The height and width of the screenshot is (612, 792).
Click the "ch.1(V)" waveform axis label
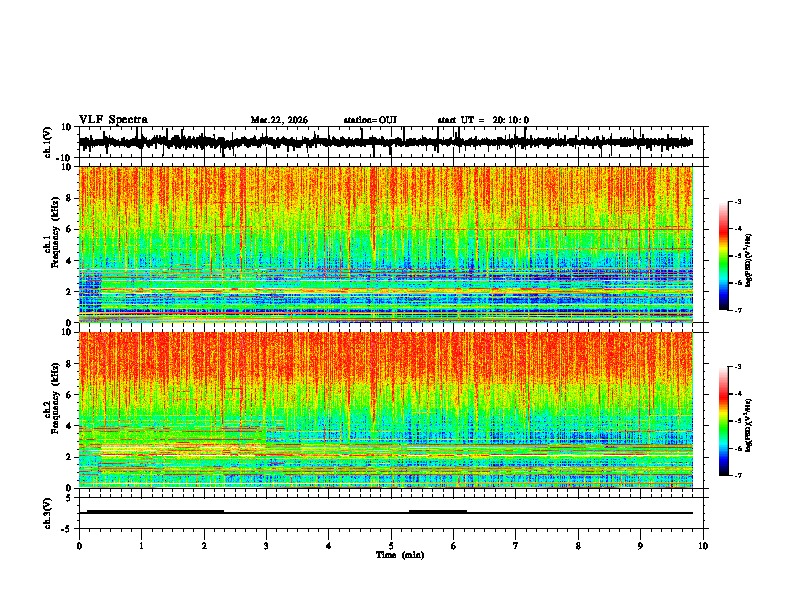(x=48, y=142)
